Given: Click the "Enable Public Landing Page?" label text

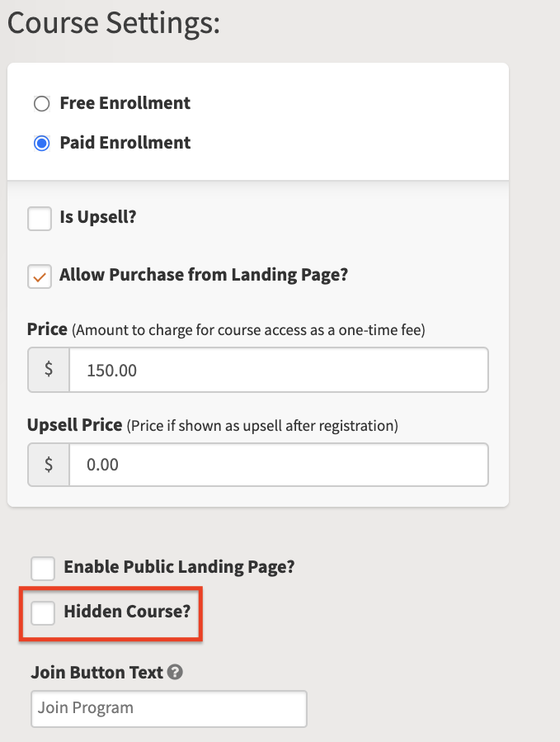Looking at the screenshot, I should coord(179,567).
